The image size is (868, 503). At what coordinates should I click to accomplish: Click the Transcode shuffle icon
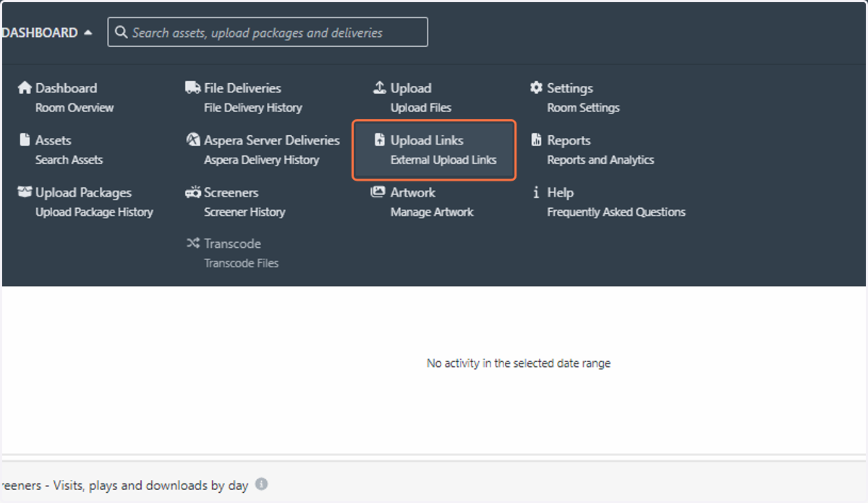coord(193,244)
